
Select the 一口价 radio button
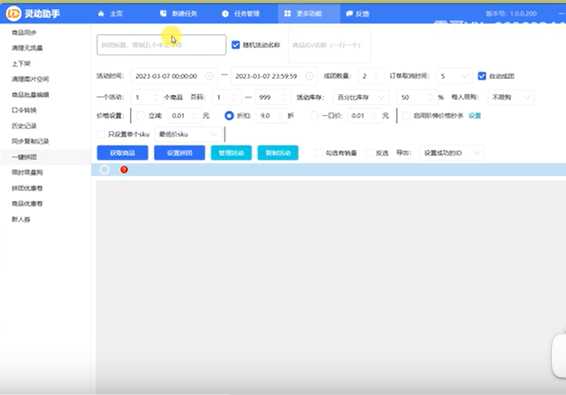pos(314,116)
